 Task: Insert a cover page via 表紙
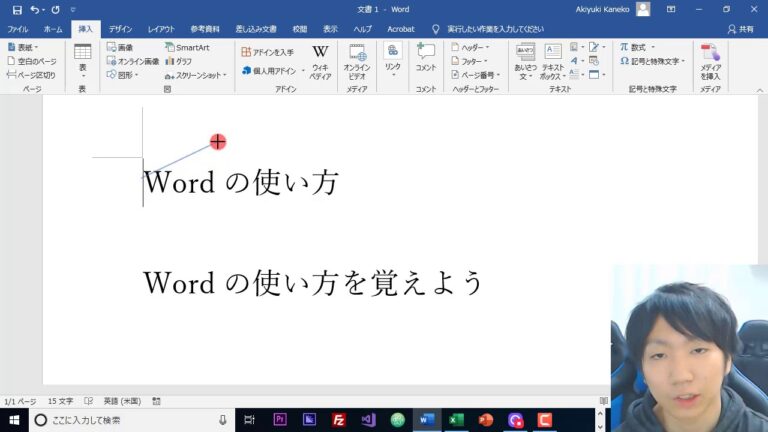[23, 47]
